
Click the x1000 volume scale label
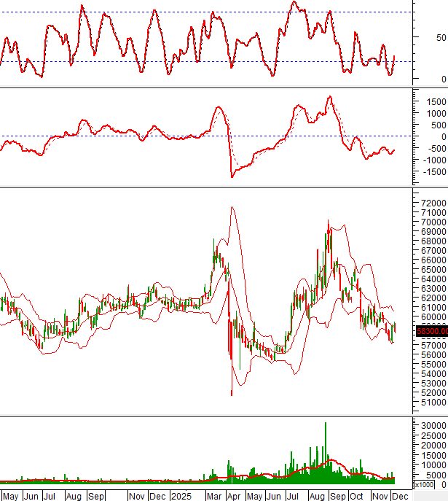pyautogui.click(x=423, y=484)
